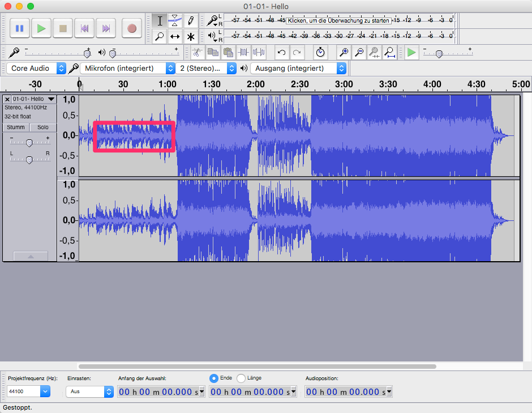
Task: Mute the track with Stumm button
Action: [16, 127]
